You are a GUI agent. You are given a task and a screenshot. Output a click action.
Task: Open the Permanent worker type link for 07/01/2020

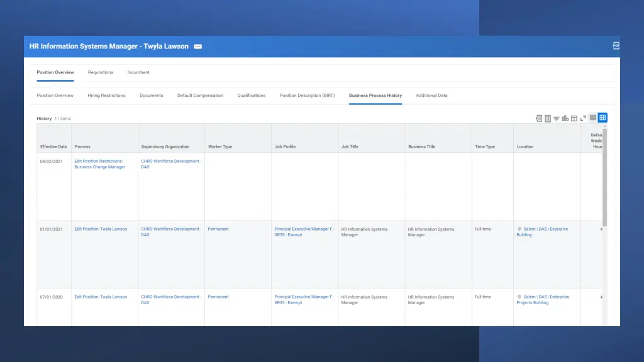click(218, 297)
